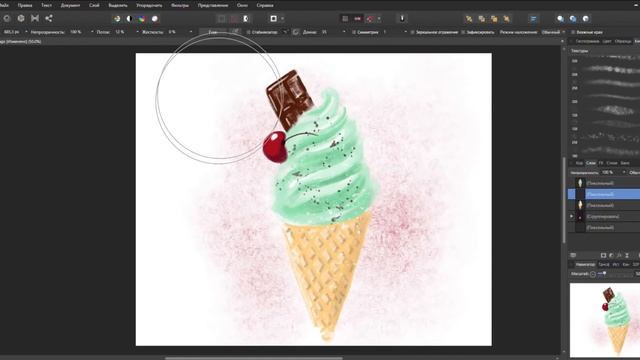Open the Непрозрачность dropdown in context toolbar
The image size is (640, 360).
coord(92,32)
